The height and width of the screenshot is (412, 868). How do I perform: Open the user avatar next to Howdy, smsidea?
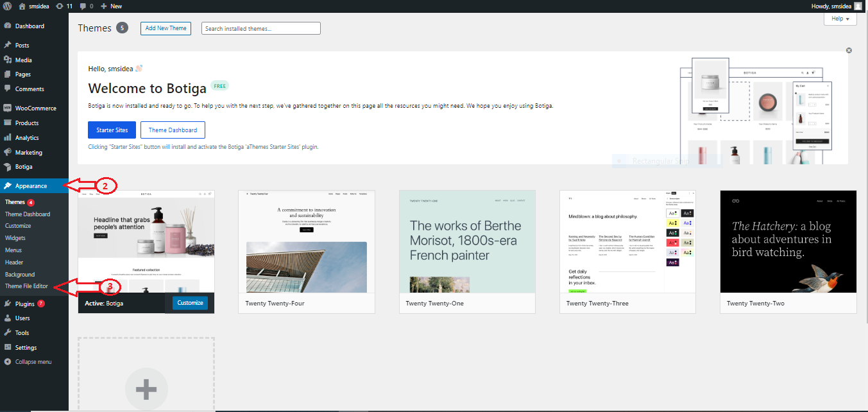[x=858, y=6]
